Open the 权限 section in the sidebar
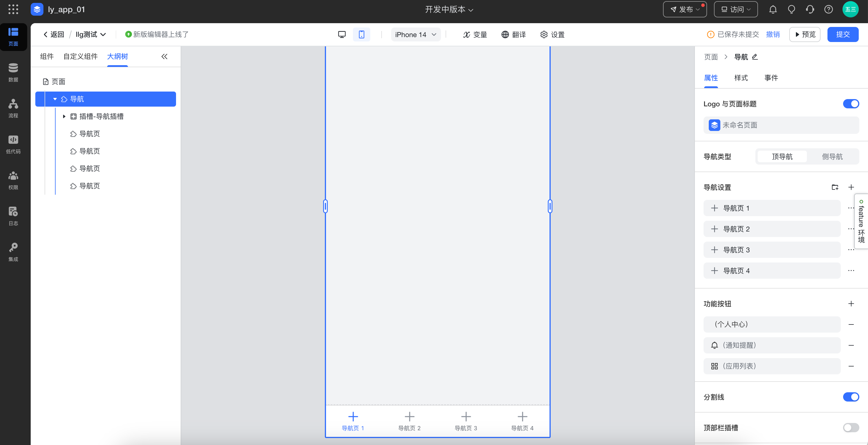The width and height of the screenshot is (868, 445). coord(13,180)
